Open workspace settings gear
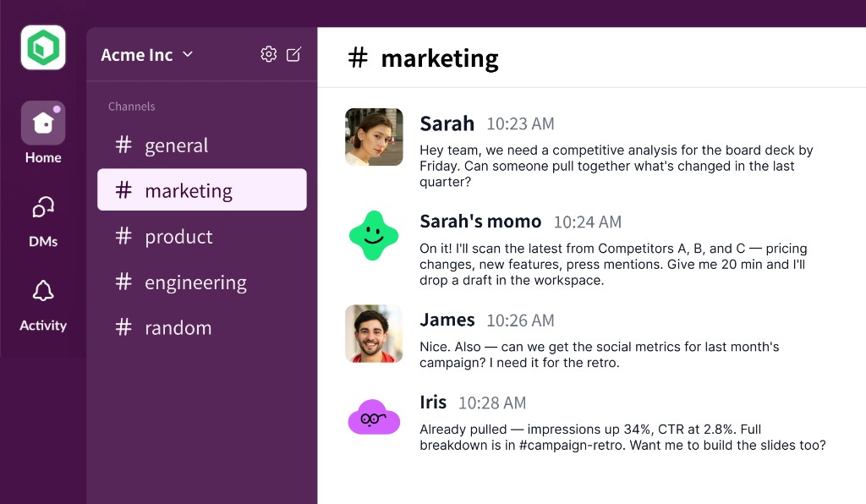The width and height of the screenshot is (866, 504). coord(268,53)
